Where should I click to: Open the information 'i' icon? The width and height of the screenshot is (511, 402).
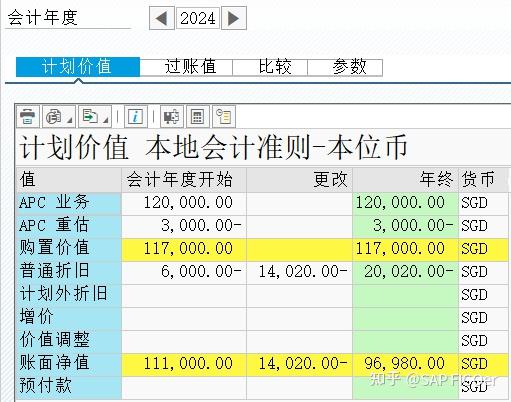click(x=135, y=116)
